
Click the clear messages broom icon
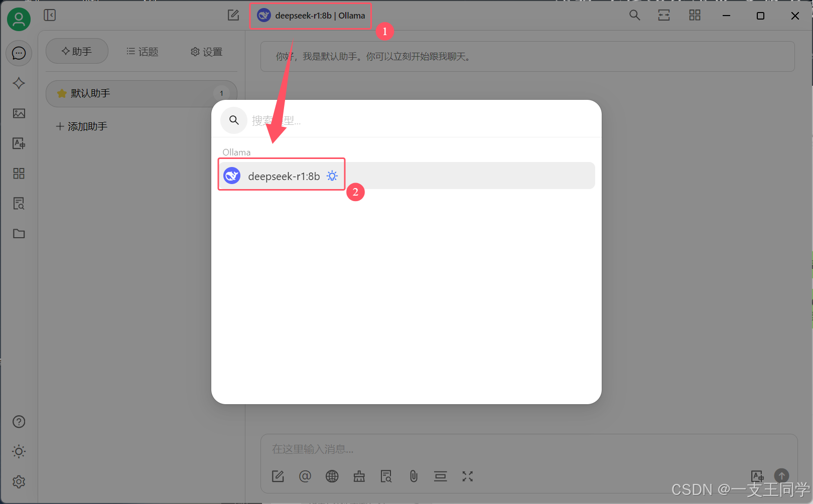(359, 476)
